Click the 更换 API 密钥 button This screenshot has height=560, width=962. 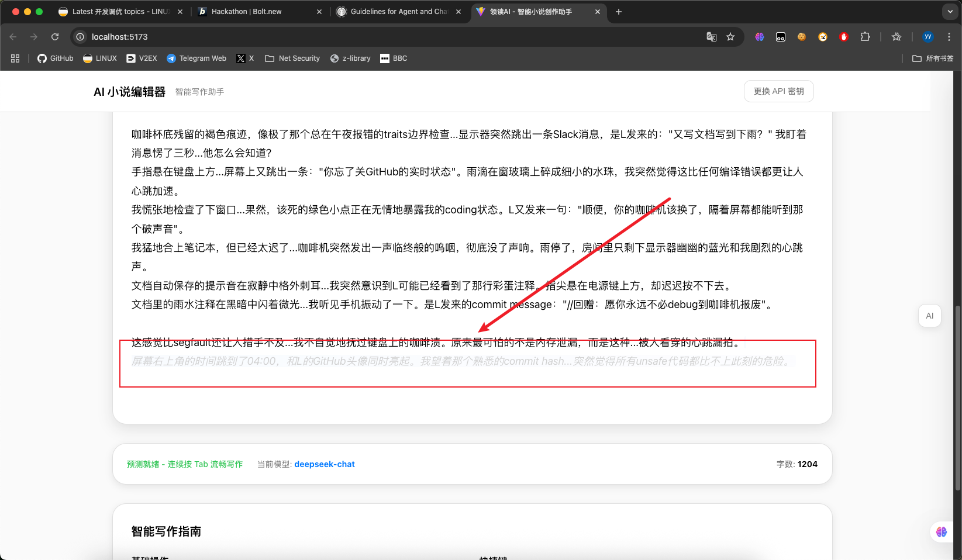click(x=778, y=91)
